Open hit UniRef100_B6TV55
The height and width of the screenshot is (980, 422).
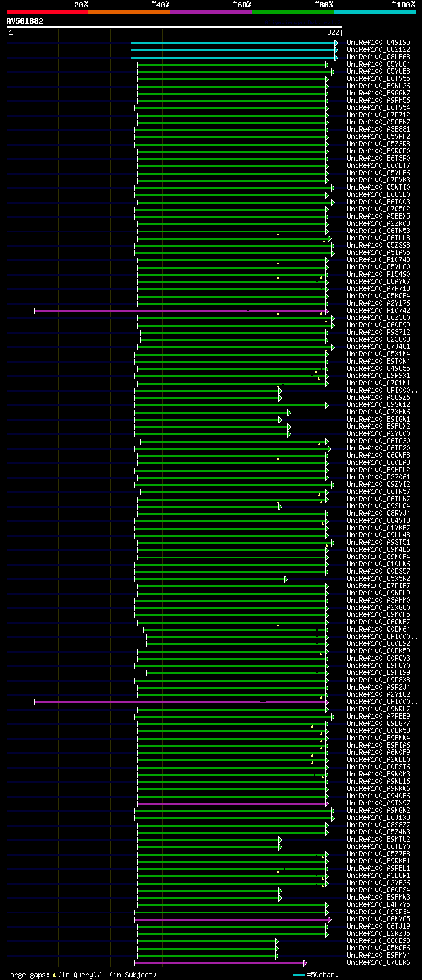379,78
